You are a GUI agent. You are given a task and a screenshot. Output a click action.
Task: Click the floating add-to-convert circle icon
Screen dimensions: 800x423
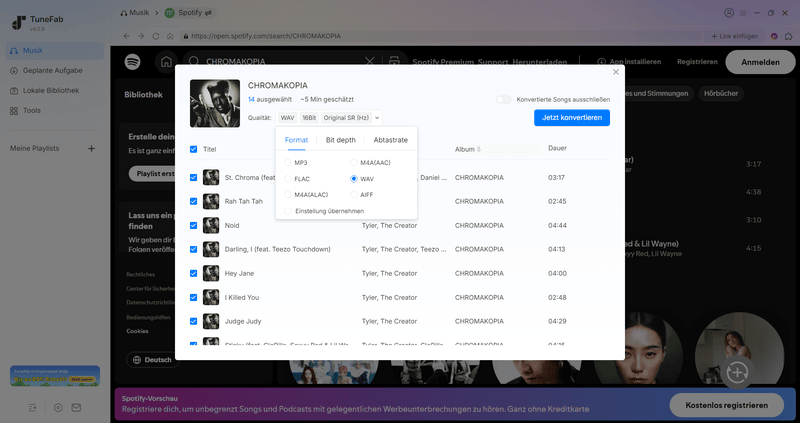coord(737,373)
